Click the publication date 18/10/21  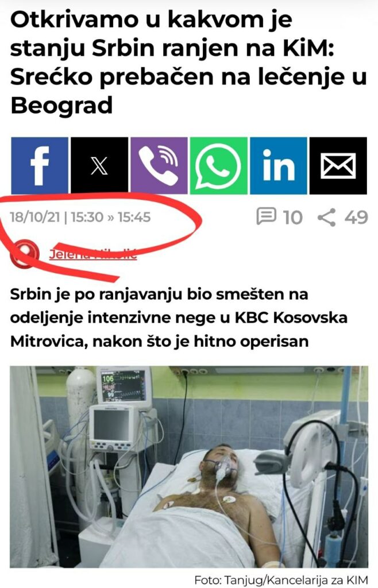coord(35,217)
